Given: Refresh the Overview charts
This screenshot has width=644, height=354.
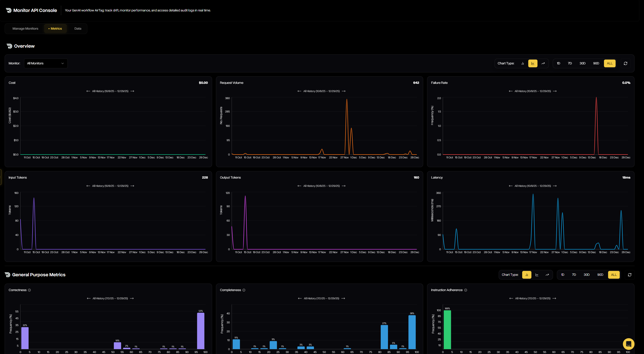Looking at the screenshot, I should click(x=626, y=63).
